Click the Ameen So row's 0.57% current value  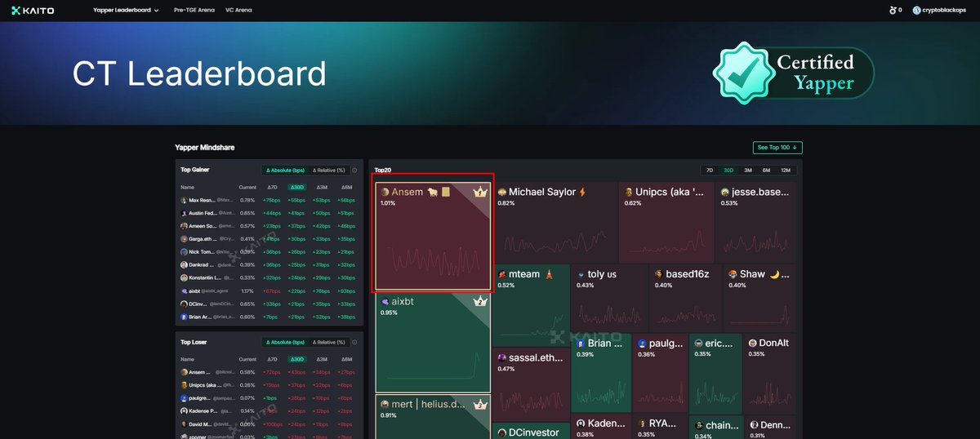tap(247, 226)
